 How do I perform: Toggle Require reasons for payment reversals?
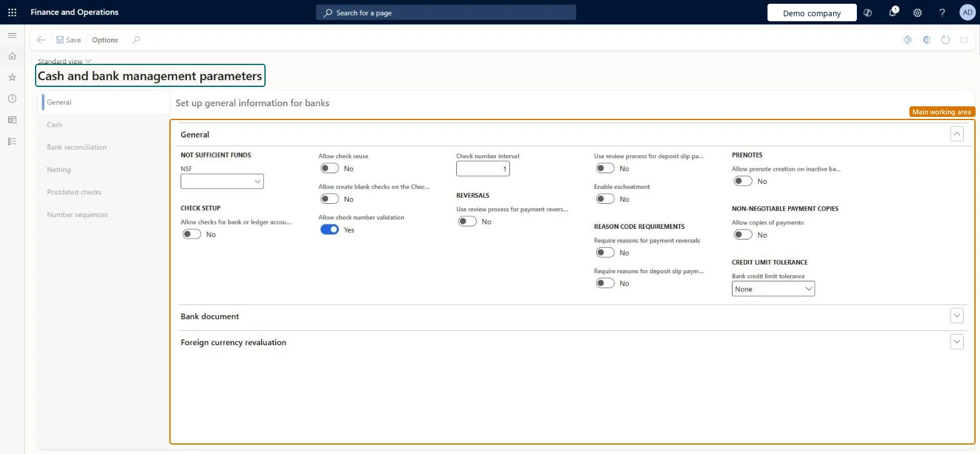point(605,253)
